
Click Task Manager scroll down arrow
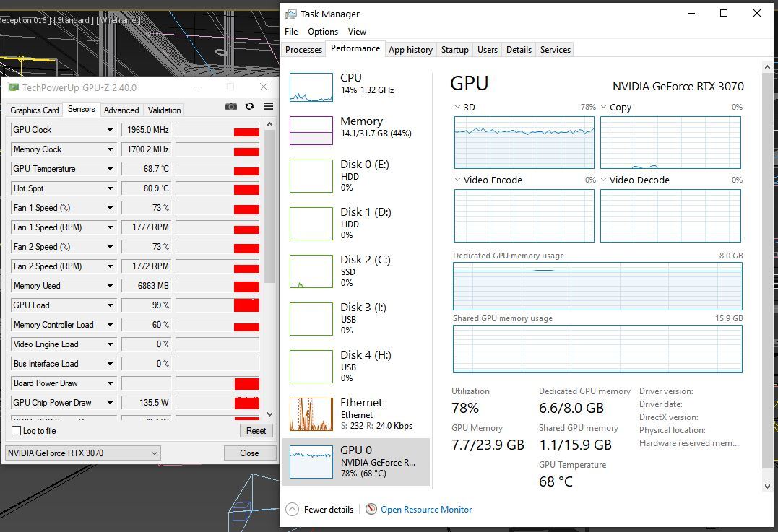[768, 487]
